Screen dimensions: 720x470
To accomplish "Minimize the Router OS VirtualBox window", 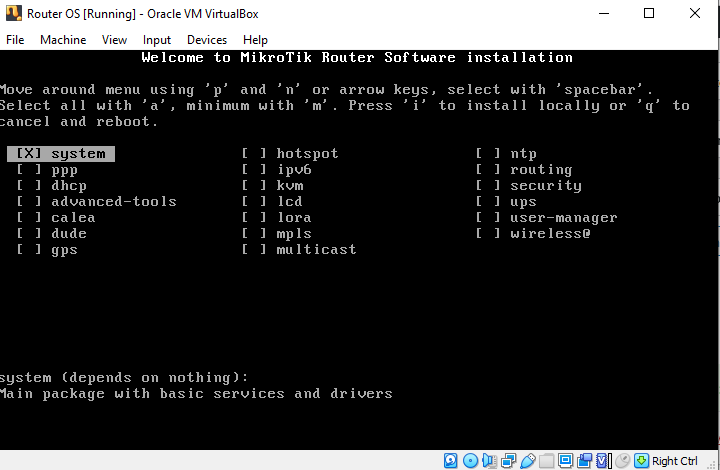I will coord(604,13).
